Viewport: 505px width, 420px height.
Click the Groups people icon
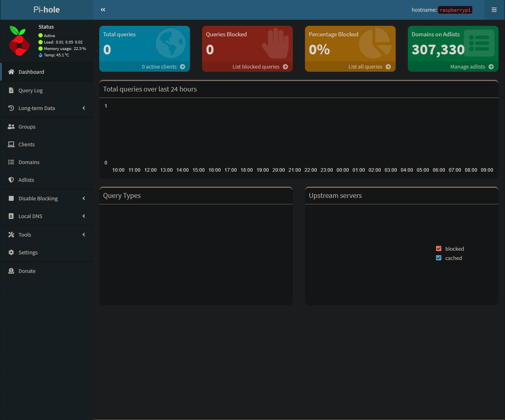pyautogui.click(x=10, y=127)
